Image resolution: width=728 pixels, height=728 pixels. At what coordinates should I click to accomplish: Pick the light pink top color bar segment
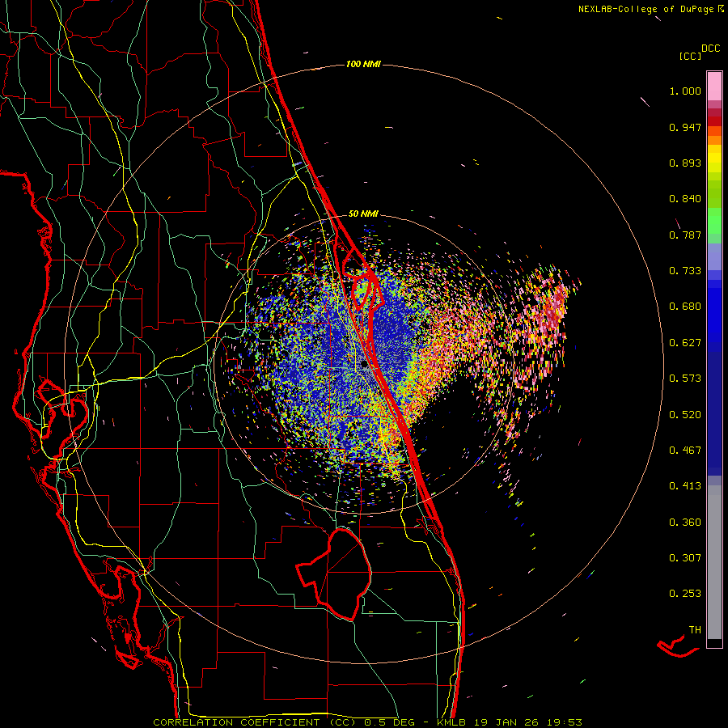point(714,87)
